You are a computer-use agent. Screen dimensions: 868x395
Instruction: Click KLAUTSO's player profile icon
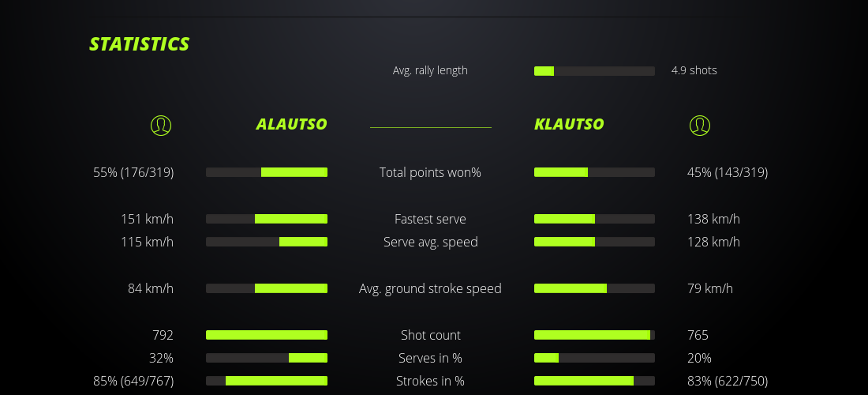tap(699, 125)
